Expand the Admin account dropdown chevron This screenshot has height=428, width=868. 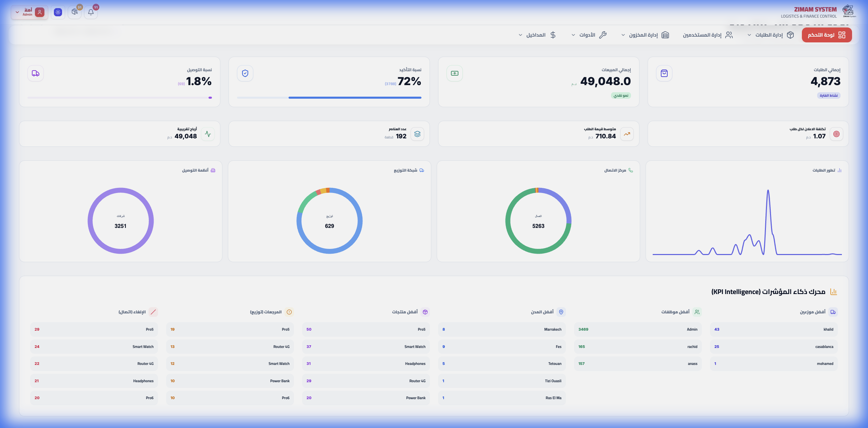[x=17, y=12]
